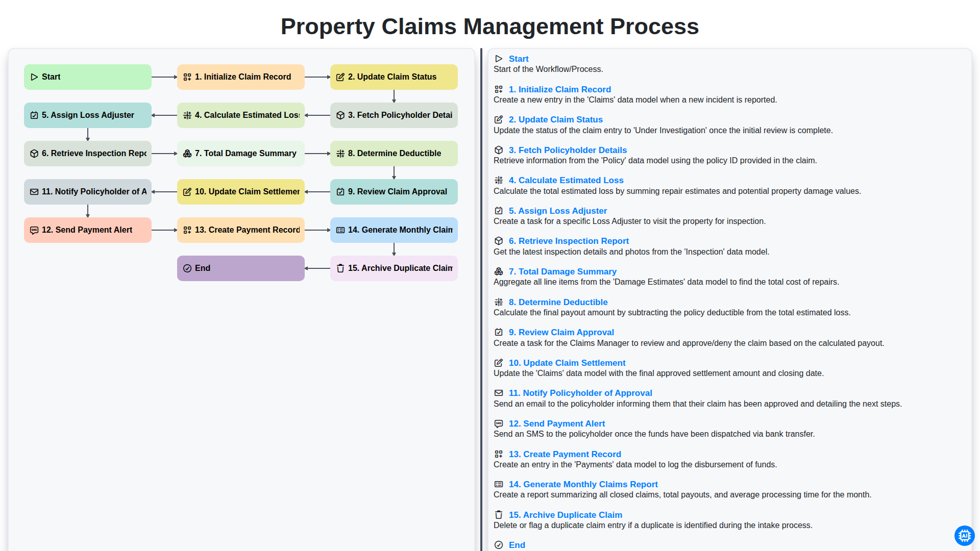
Task: Click the hash icon in Calculate Estimated Loss node
Action: pyautogui.click(x=187, y=115)
